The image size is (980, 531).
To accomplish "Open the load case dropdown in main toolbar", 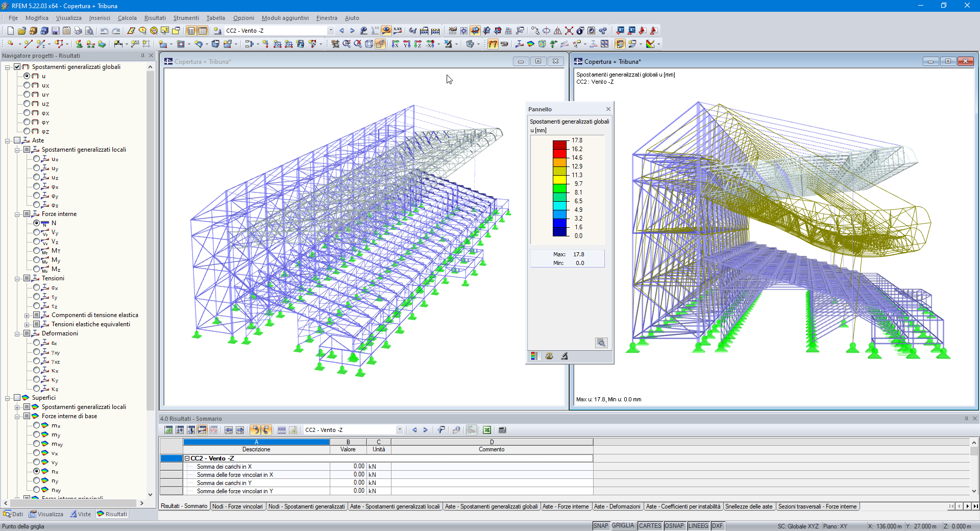I will click(331, 31).
